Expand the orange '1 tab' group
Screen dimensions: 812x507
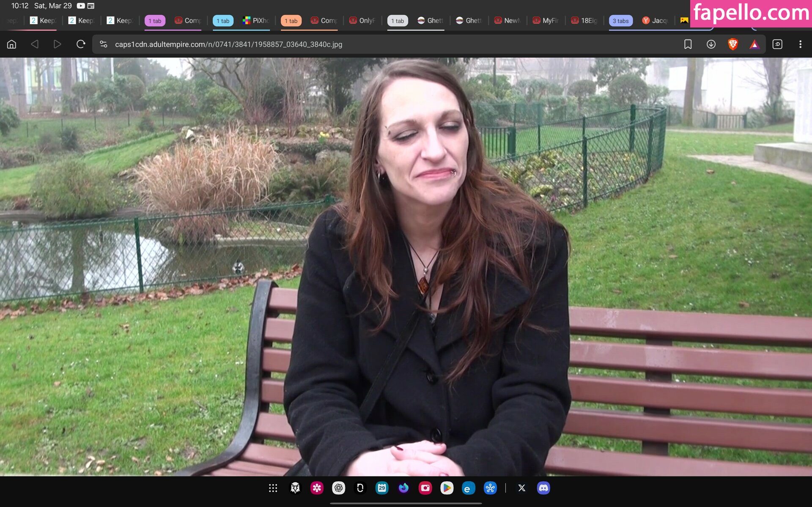(291, 21)
